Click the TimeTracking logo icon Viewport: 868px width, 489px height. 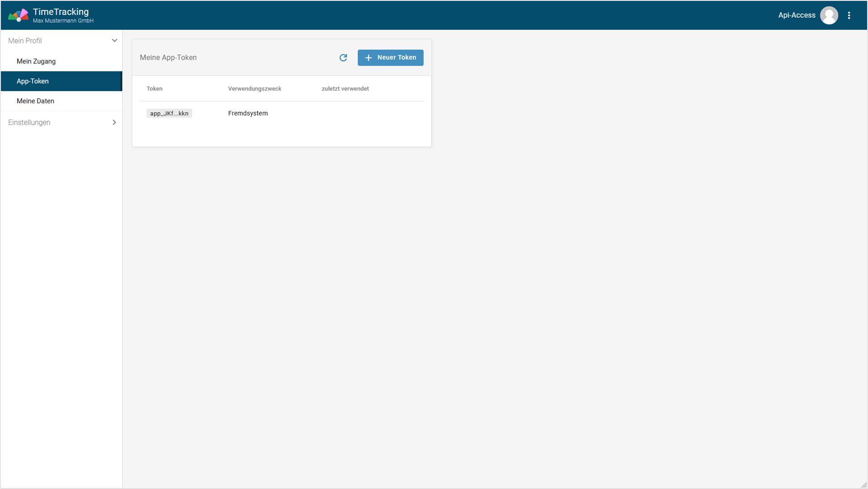point(18,15)
